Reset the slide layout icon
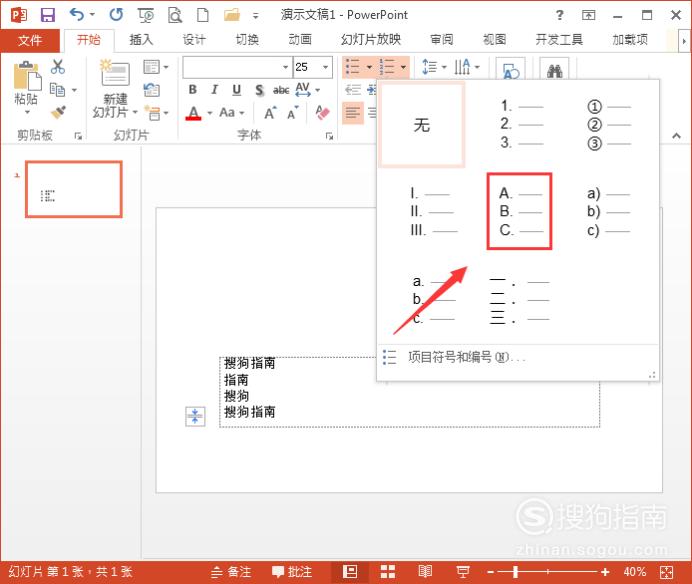The width and height of the screenshot is (692, 584). [x=151, y=90]
